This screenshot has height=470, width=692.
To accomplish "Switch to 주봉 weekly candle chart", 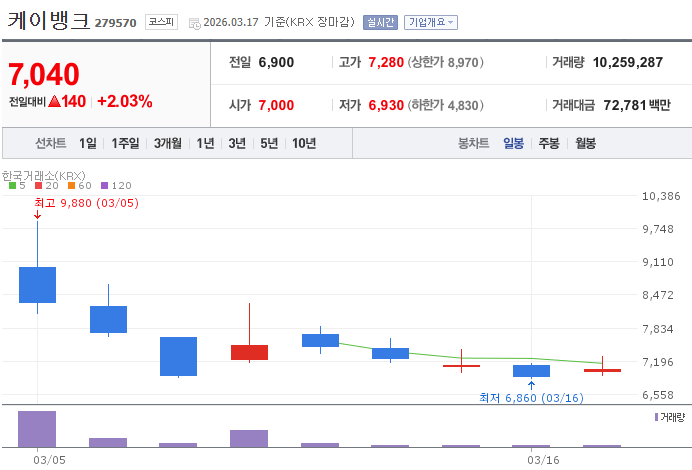I will 549,143.
